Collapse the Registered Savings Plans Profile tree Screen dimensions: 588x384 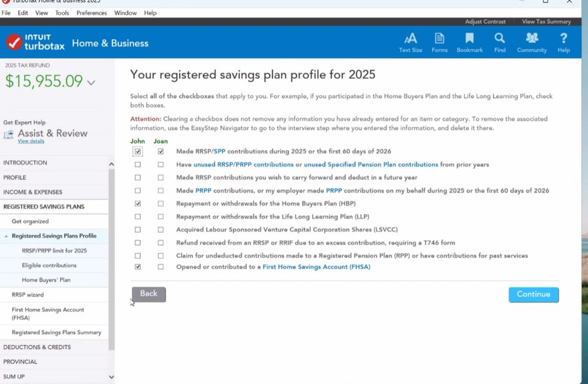coord(6,236)
